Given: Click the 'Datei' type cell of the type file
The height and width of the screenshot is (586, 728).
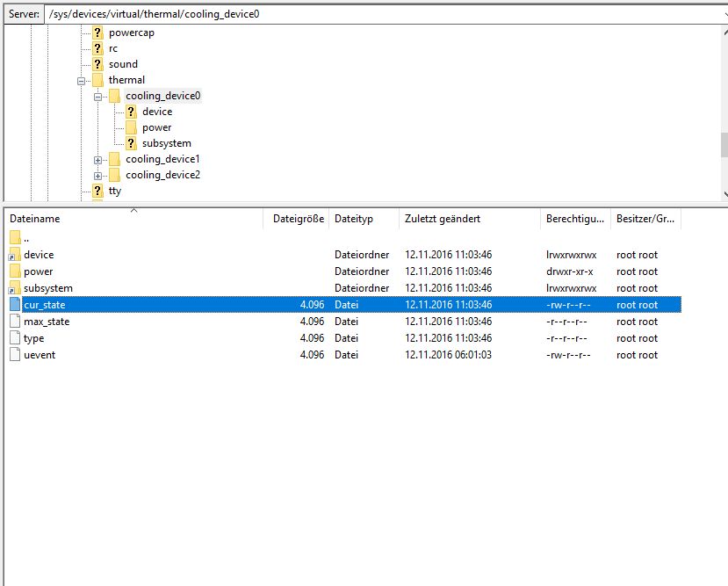Looking at the screenshot, I should point(346,338).
